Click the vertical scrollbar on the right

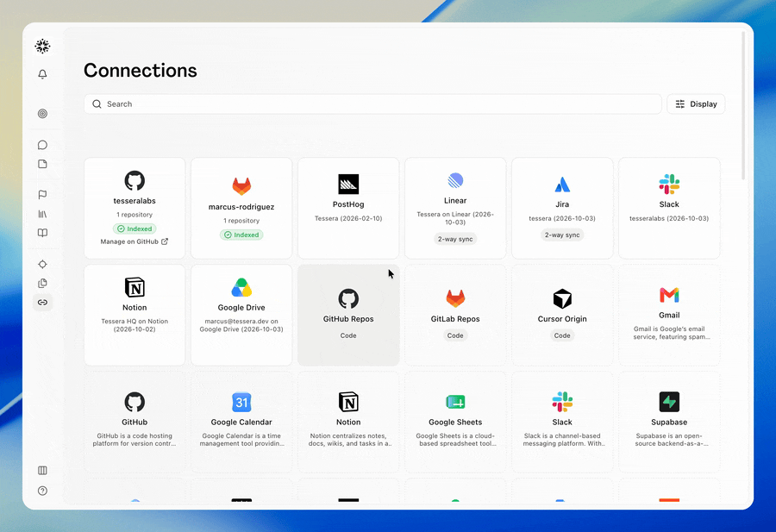coord(743,106)
